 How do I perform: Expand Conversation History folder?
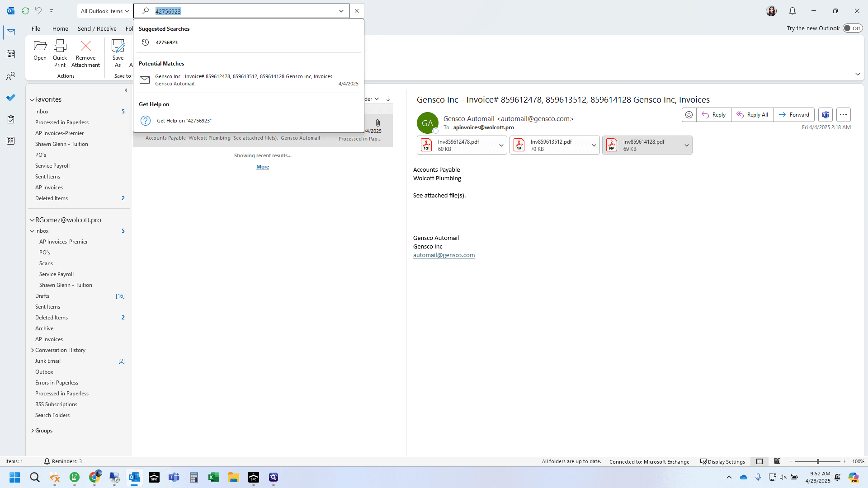[33, 350]
